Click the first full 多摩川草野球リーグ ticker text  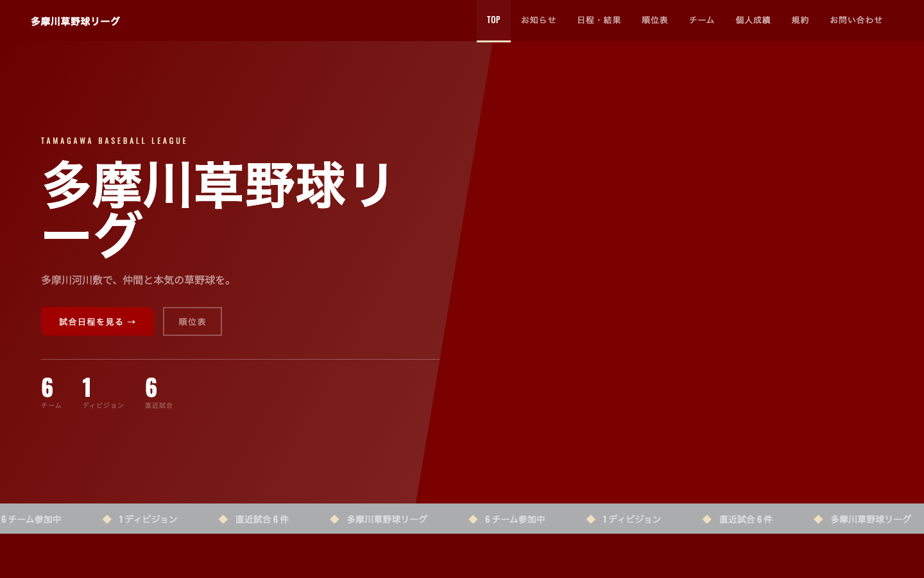pos(387,519)
